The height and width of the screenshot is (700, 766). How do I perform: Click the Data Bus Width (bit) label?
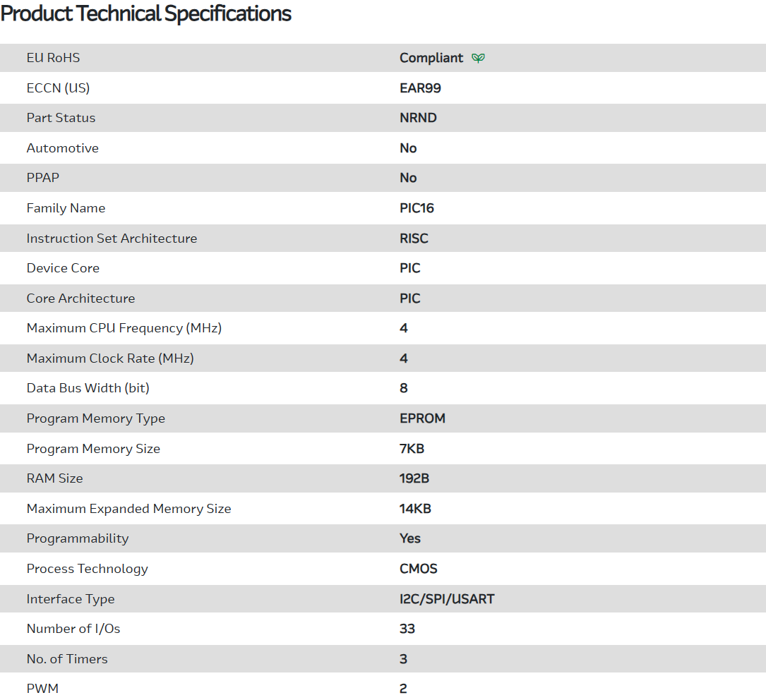click(88, 388)
